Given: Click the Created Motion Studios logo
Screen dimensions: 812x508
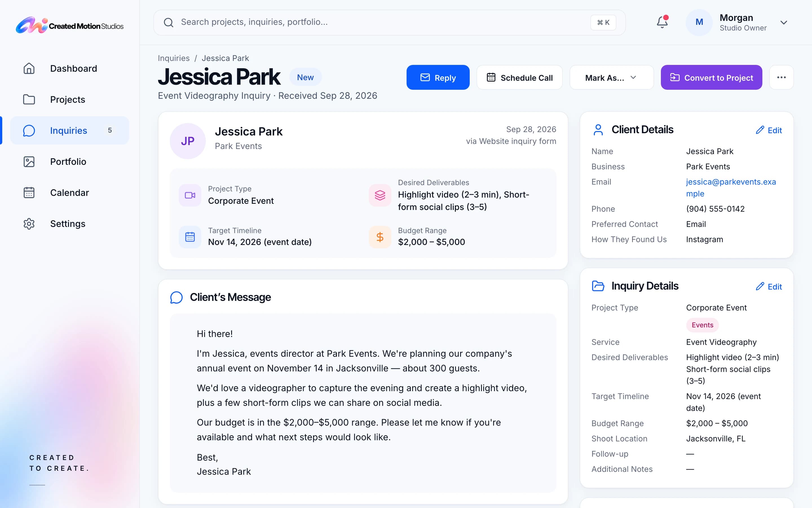Looking at the screenshot, I should [x=69, y=25].
